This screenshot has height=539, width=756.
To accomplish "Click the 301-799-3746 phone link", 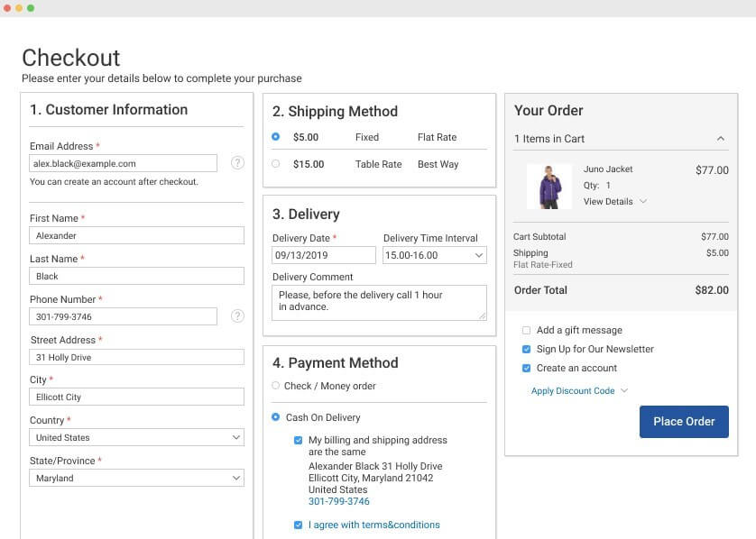I will (339, 501).
